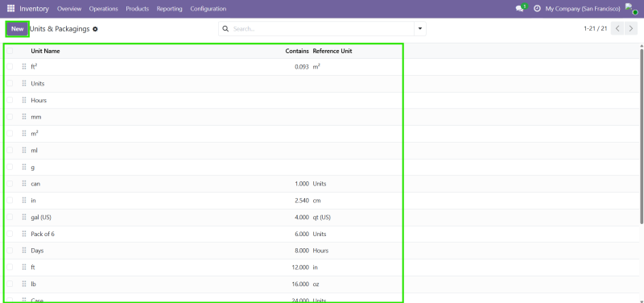The width and height of the screenshot is (644, 303).
Task: Sort by Reference Unit column header
Action: (332, 51)
